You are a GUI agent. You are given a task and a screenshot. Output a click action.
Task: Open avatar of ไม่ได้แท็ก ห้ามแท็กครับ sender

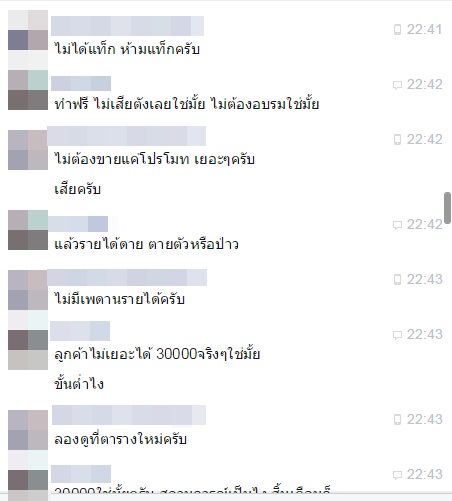pyautogui.click(x=28, y=40)
